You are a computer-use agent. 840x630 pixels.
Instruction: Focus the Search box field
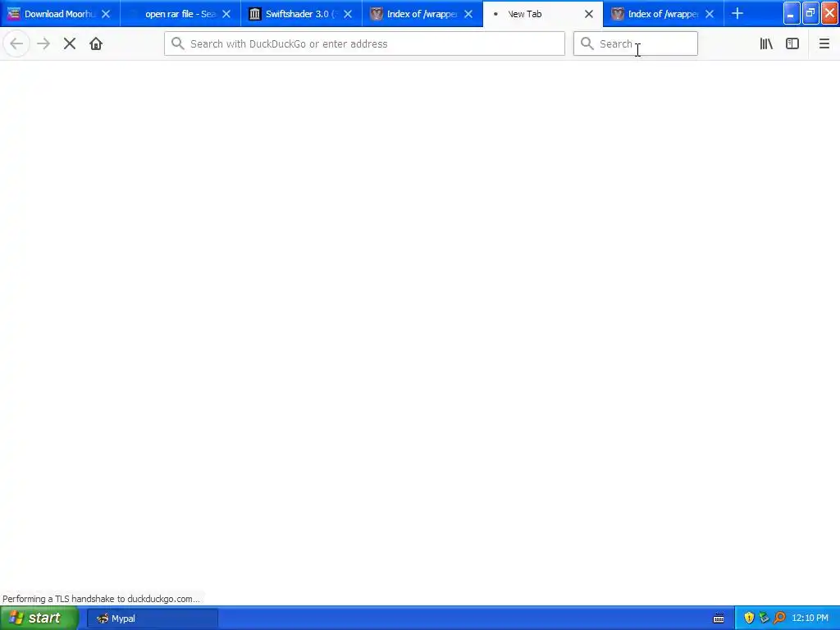(x=636, y=43)
